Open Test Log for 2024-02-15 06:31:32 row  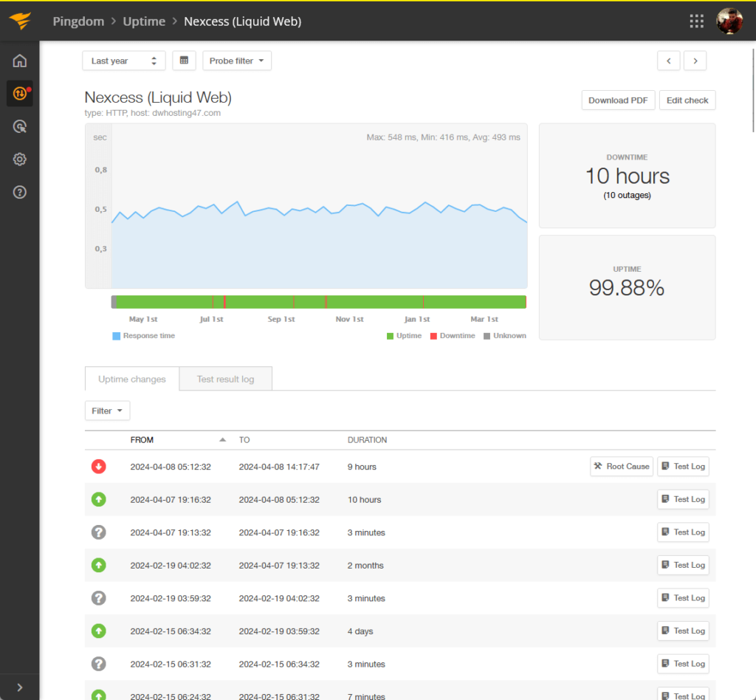pyautogui.click(x=683, y=663)
